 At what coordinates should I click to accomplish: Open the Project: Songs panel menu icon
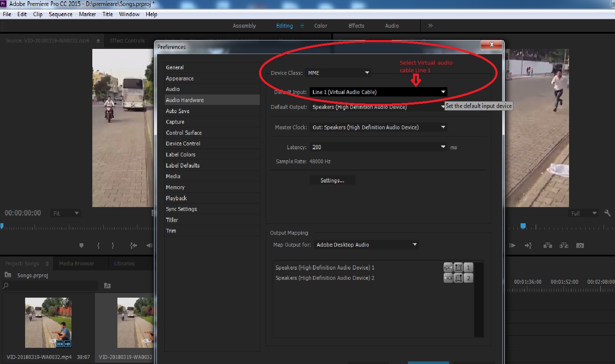pyautogui.click(x=47, y=264)
